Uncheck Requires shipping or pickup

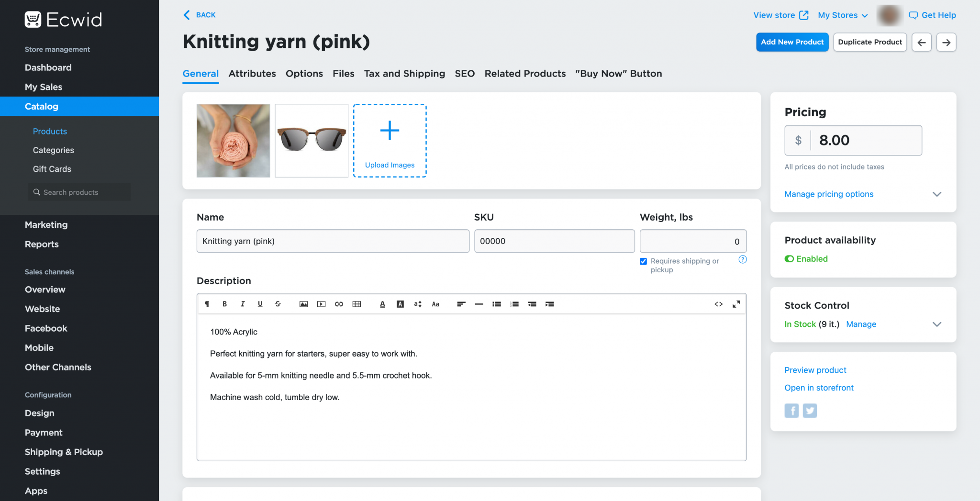coord(644,261)
